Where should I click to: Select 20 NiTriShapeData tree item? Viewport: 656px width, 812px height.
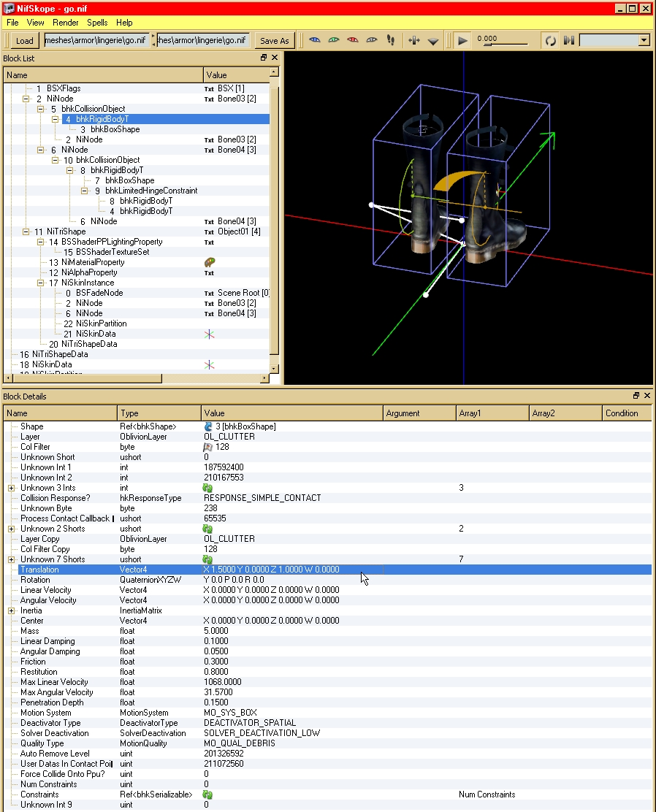click(83, 344)
